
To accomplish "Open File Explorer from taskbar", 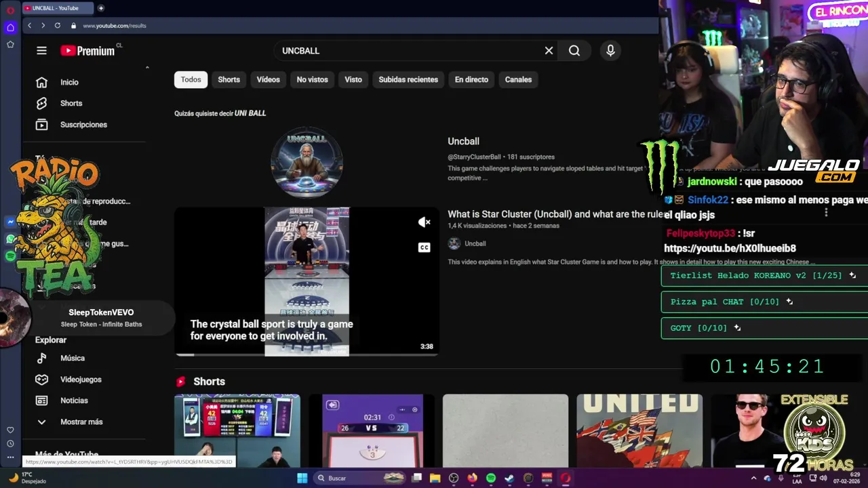I will (x=435, y=478).
